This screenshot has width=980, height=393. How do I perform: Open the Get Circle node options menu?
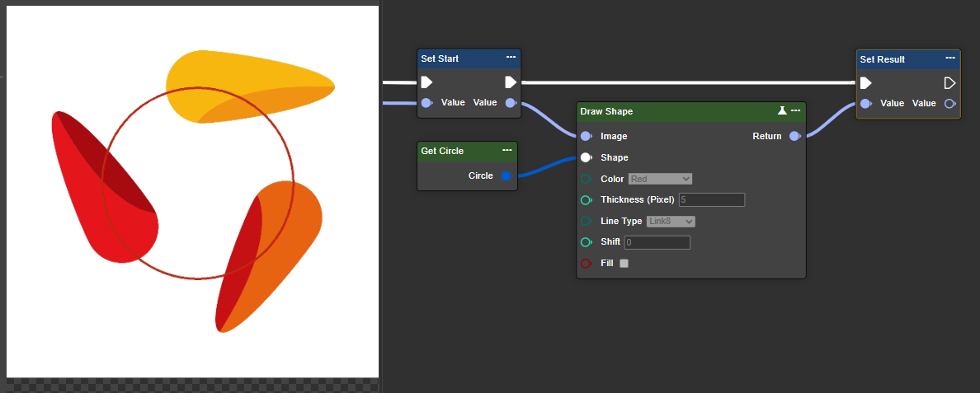pyautogui.click(x=506, y=150)
